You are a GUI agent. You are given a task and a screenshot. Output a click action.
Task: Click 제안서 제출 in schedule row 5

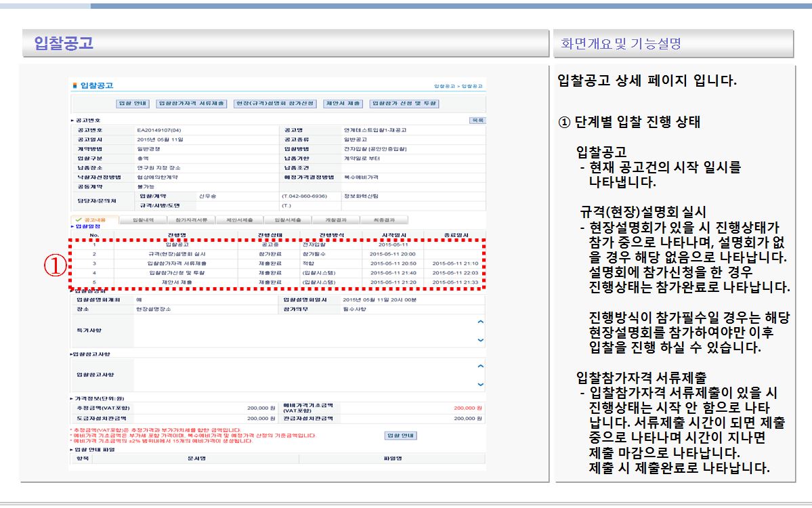tap(177, 282)
